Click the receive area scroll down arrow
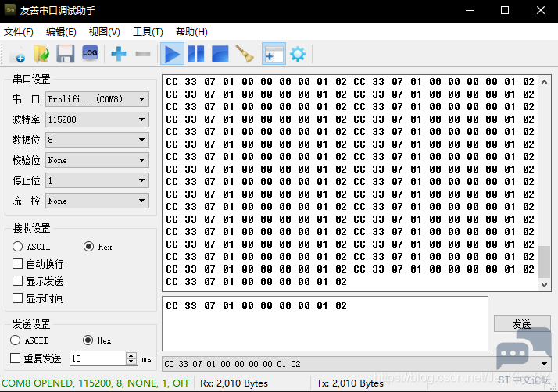558x392 pixels. (x=544, y=284)
